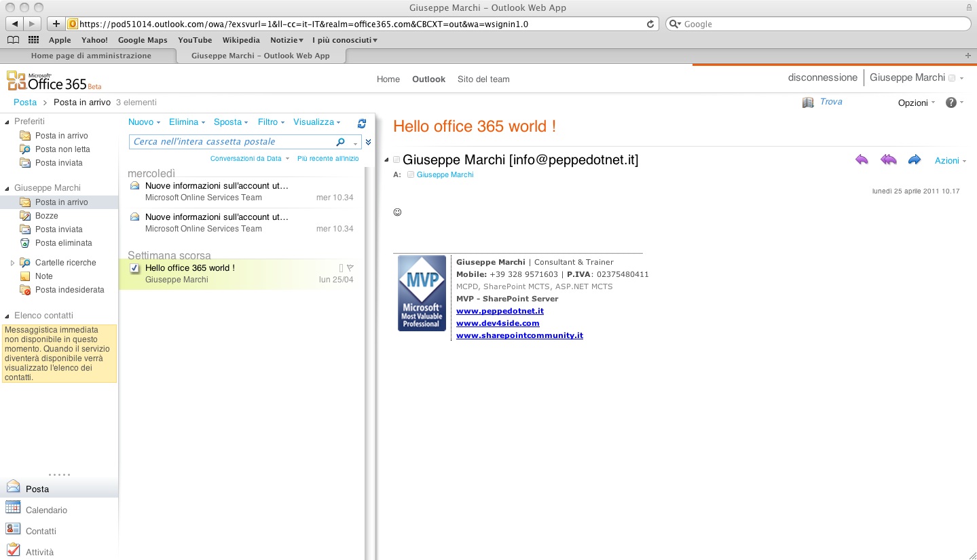The width and height of the screenshot is (977, 560).
Task: Open the Visualizza dropdown menu
Action: click(316, 122)
